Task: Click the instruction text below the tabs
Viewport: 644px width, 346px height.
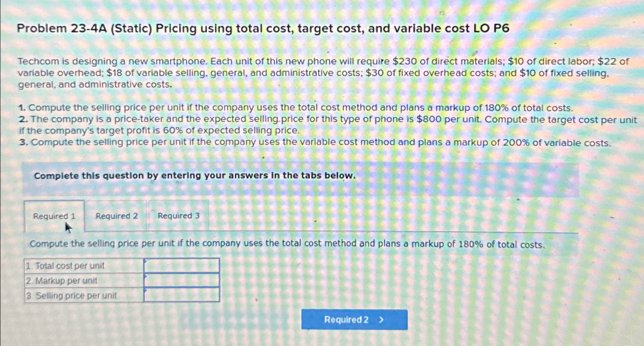Action: tap(287, 244)
